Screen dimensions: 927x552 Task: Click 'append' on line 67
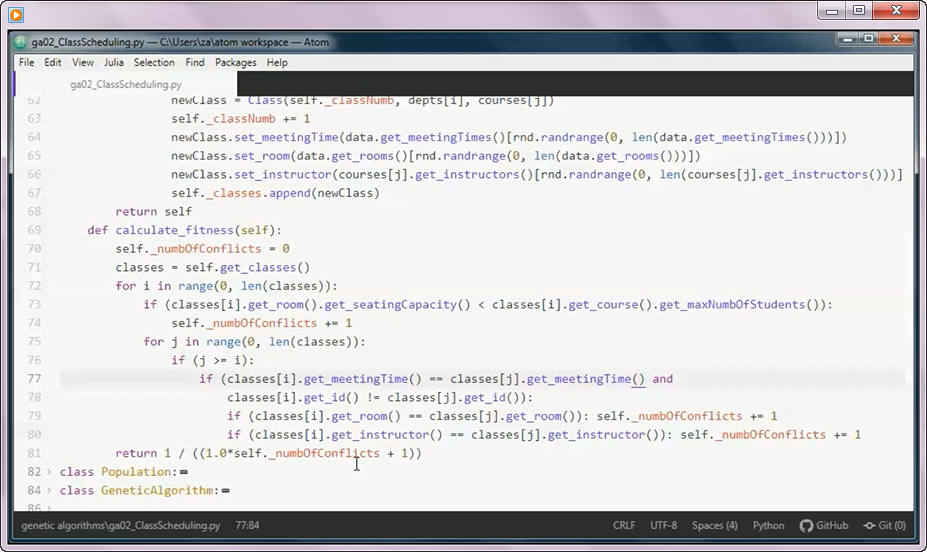[289, 193]
